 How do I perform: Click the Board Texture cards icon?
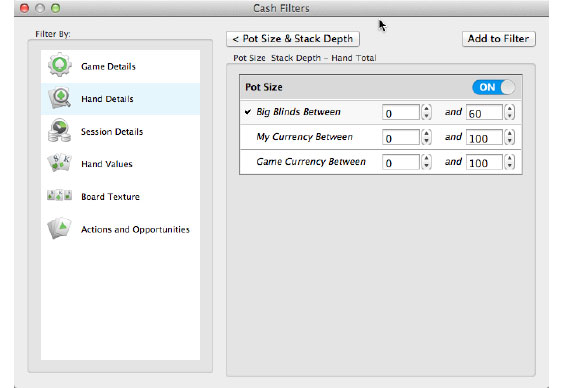pos(60,196)
